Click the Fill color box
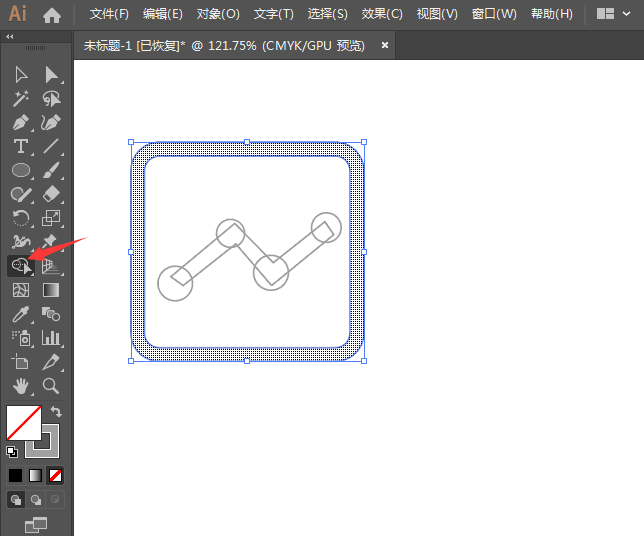 pyautogui.click(x=24, y=423)
